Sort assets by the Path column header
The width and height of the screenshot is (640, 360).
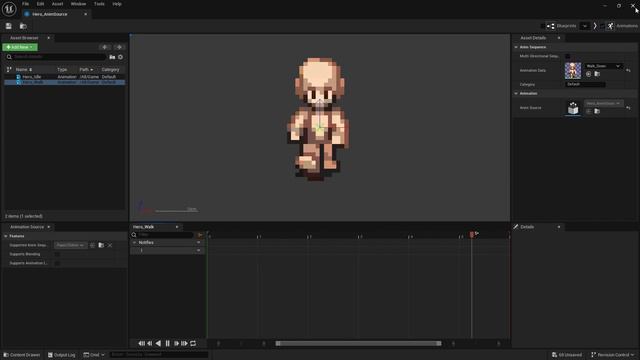86,69
